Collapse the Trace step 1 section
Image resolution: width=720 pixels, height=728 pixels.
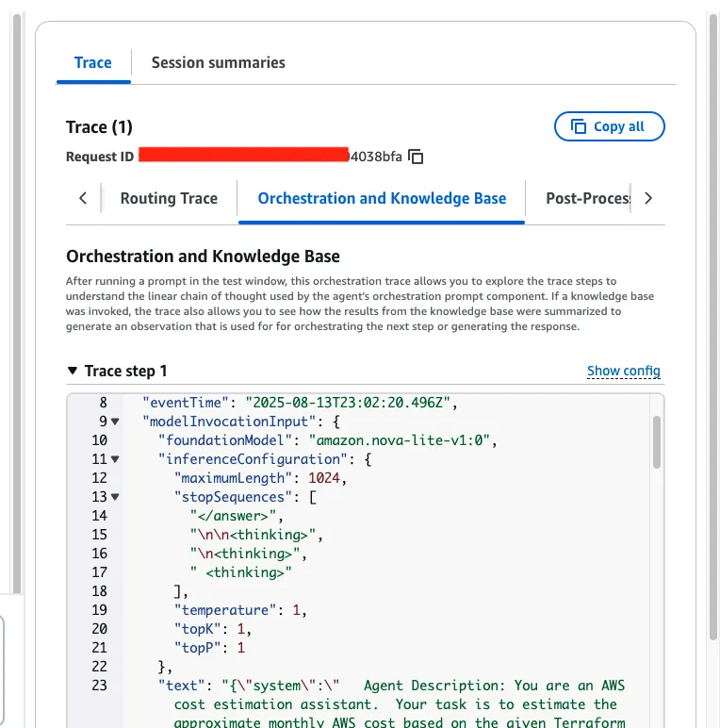coord(73,371)
